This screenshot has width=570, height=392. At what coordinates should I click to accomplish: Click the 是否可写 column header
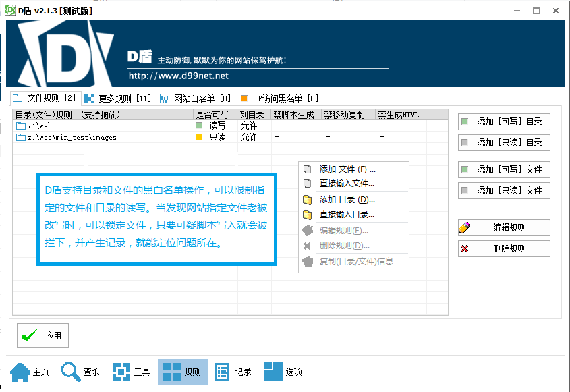click(215, 115)
